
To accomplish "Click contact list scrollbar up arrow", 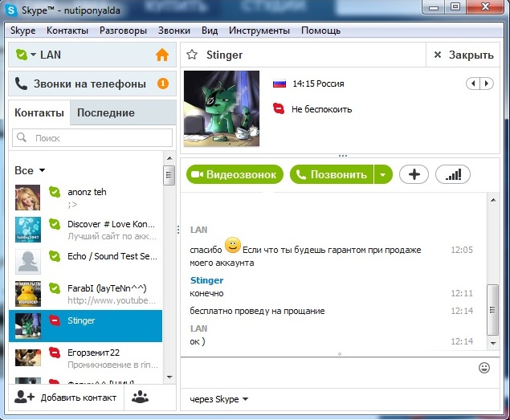I will click(x=169, y=158).
